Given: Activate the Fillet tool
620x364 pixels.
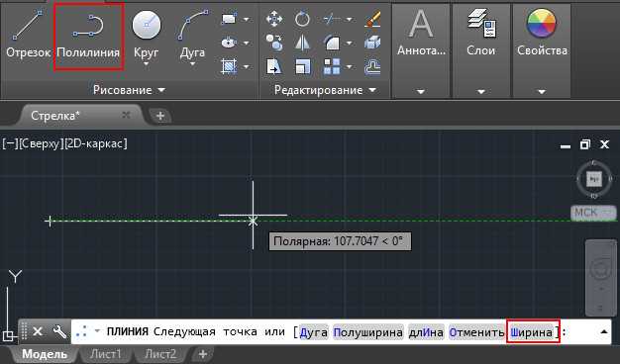Looking at the screenshot, I should tap(332, 43).
